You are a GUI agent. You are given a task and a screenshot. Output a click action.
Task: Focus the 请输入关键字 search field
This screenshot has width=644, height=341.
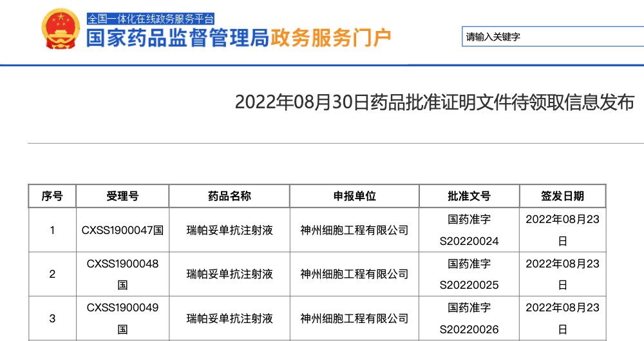click(x=553, y=37)
